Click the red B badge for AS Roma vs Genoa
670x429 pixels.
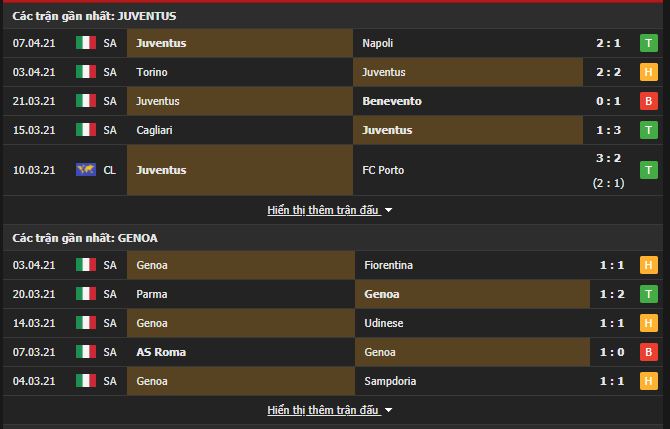click(648, 352)
